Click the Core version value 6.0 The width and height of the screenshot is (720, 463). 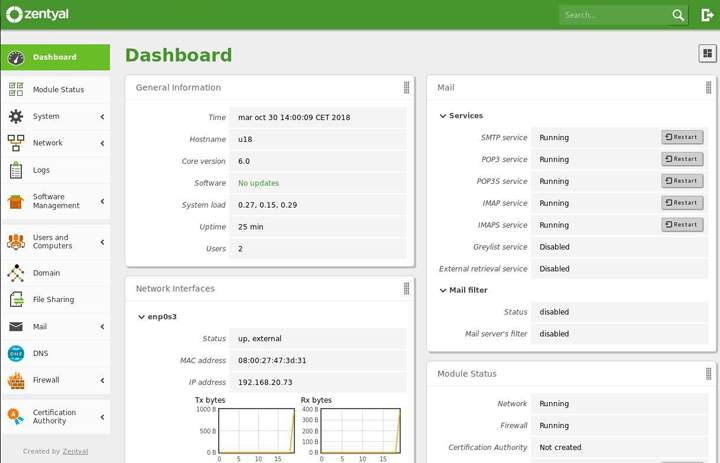[x=244, y=161]
